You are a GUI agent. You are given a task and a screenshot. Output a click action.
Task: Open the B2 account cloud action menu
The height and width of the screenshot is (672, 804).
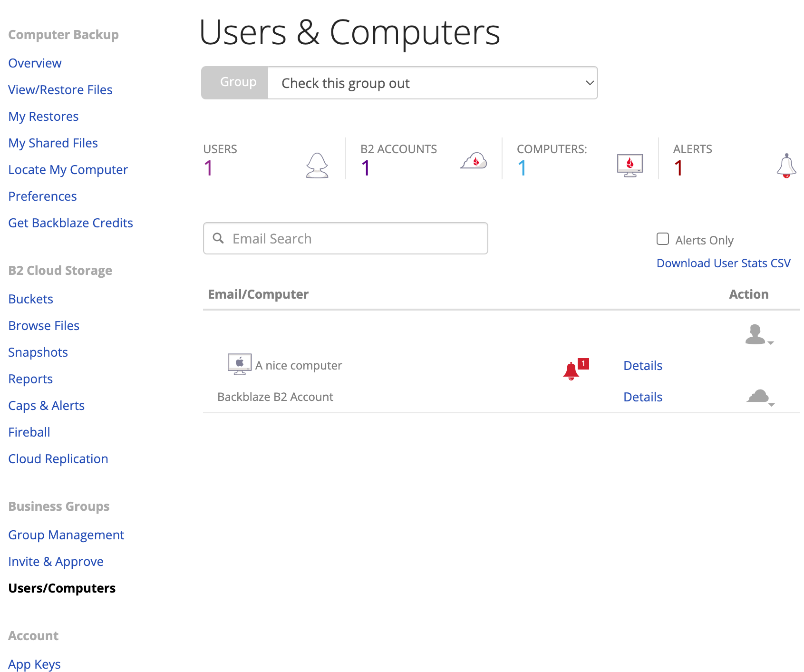pos(760,397)
